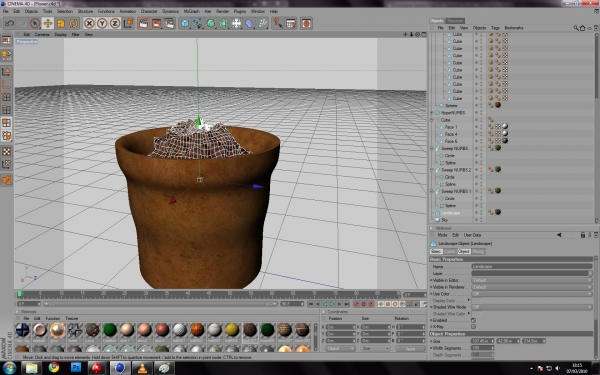Image resolution: width=600 pixels, height=375 pixels.
Task: Open the Array modeling objects icon
Action: click(223, 23)
